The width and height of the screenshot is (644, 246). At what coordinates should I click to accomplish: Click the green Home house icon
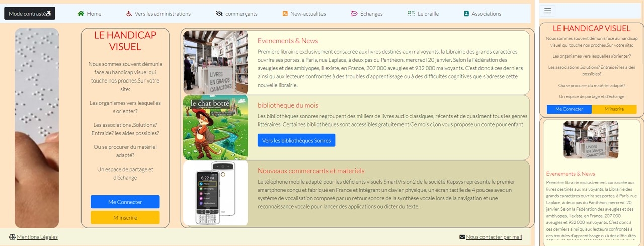pos(81,14)
